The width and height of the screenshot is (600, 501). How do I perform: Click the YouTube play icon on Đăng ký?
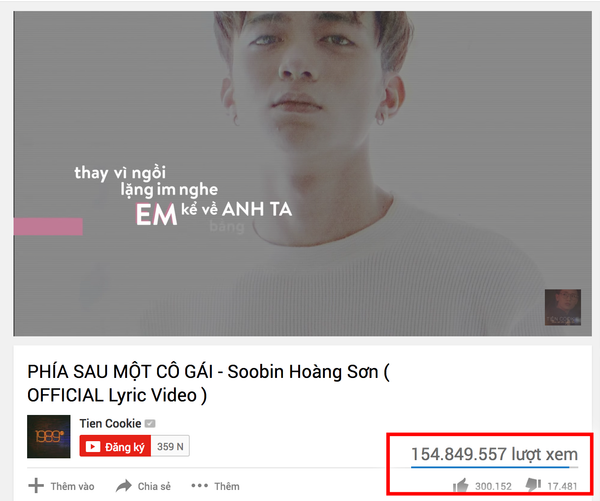pyautogui.click(x=93, y=446)
